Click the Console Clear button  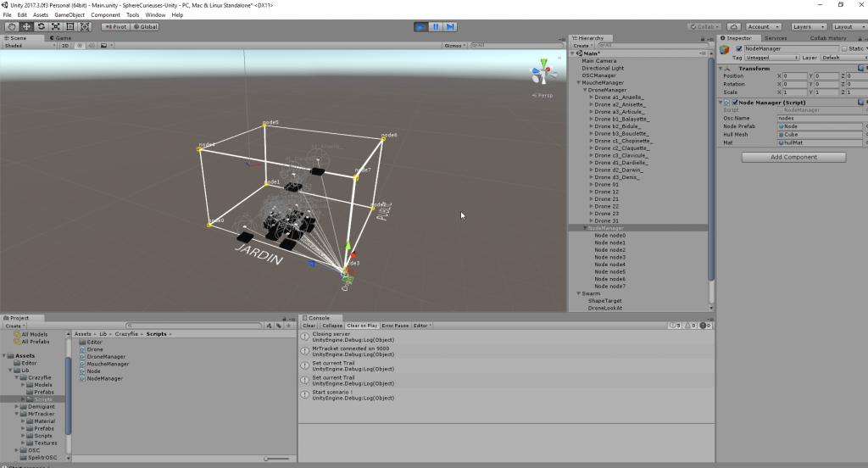309,326
